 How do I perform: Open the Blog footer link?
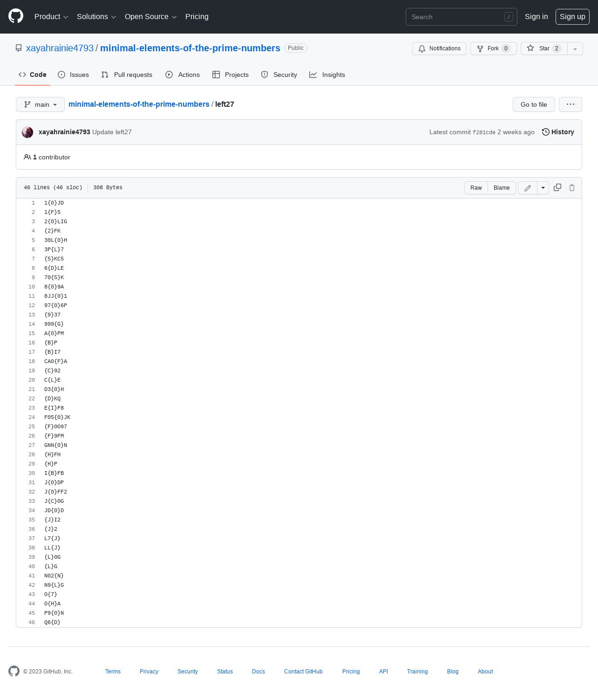click(453, 672)
